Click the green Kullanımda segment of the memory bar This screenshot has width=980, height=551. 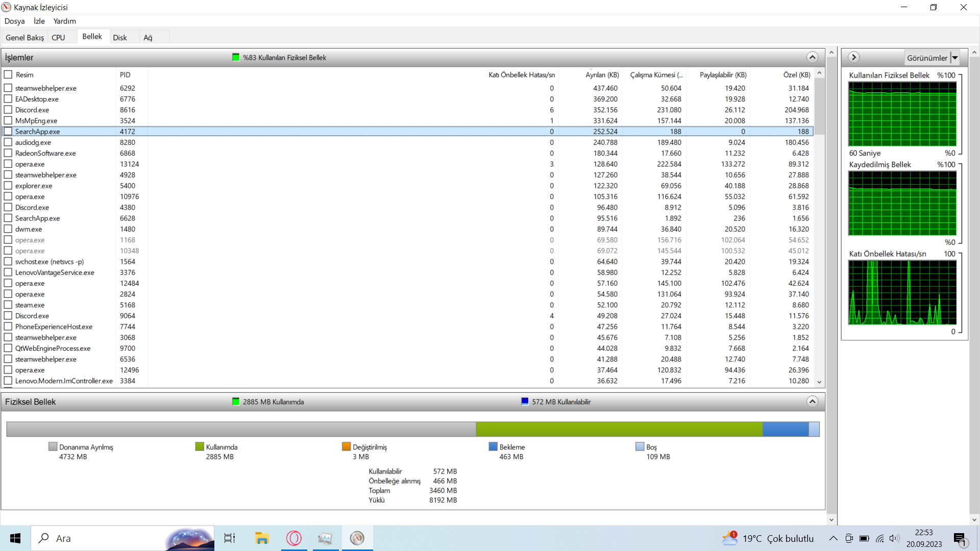(619, 429)
